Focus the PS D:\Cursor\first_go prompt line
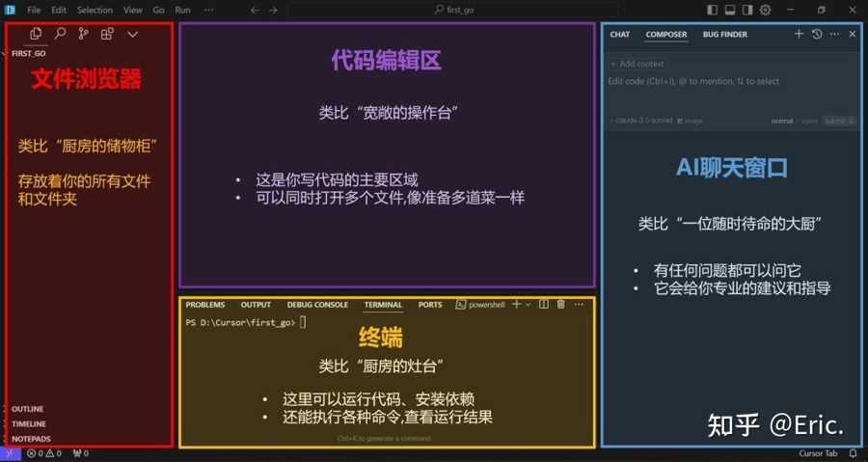This screenshot has width=868, height=462. [246, 322]
